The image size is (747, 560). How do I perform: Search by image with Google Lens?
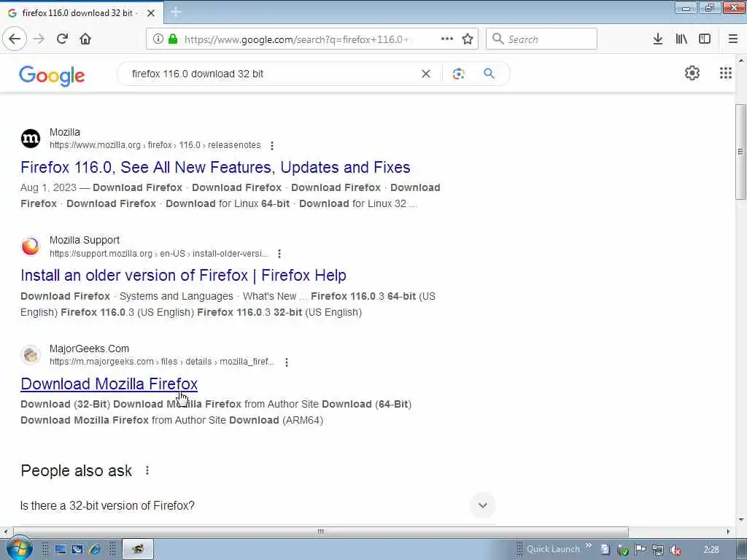(x=458, y=74)
